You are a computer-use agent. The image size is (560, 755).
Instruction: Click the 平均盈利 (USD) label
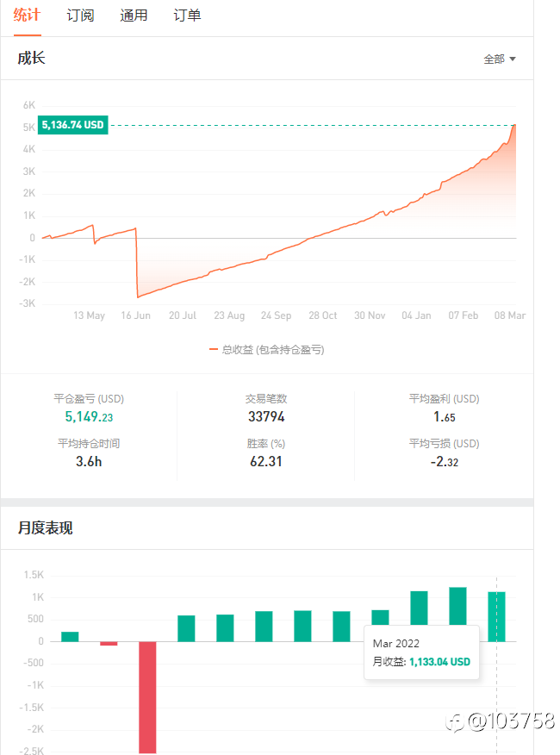point(444,399)
